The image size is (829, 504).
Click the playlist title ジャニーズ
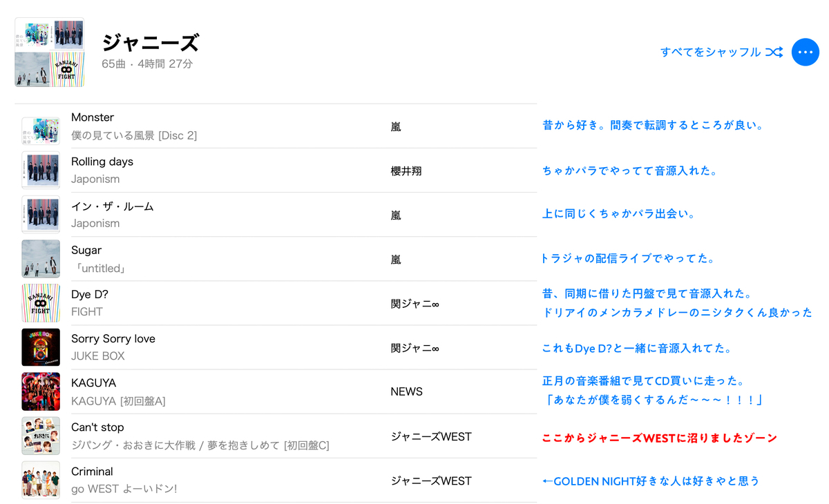click(151, 43)
